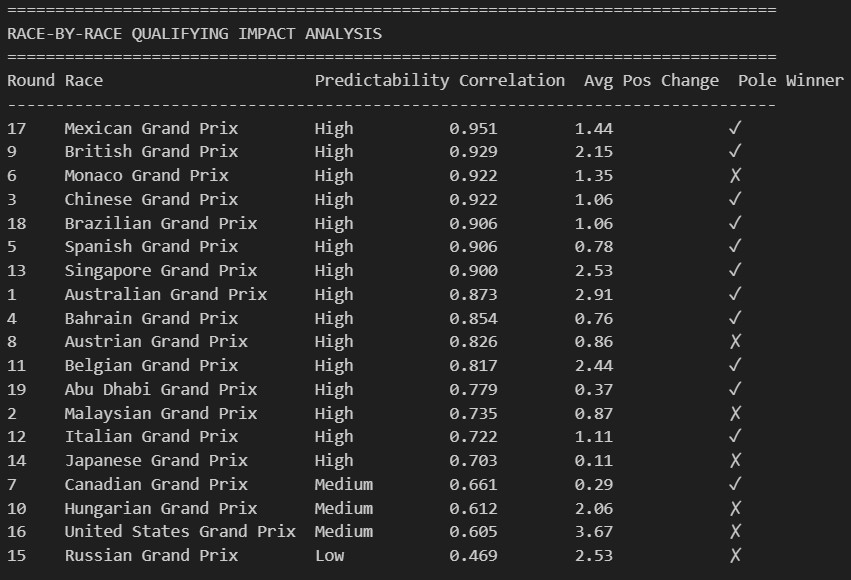This screenshot has width=851, height=580.
Task: Click correlation value 0.612
Action: [473, 508]
